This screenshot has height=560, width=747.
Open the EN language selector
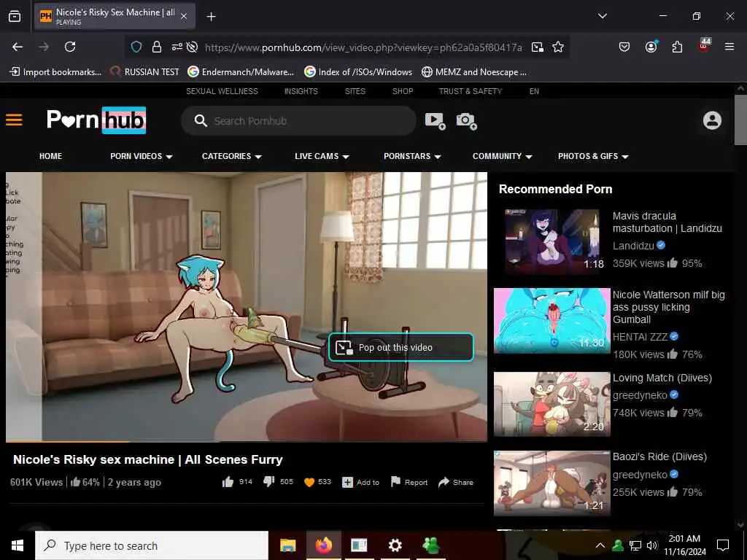coord(534,91)
